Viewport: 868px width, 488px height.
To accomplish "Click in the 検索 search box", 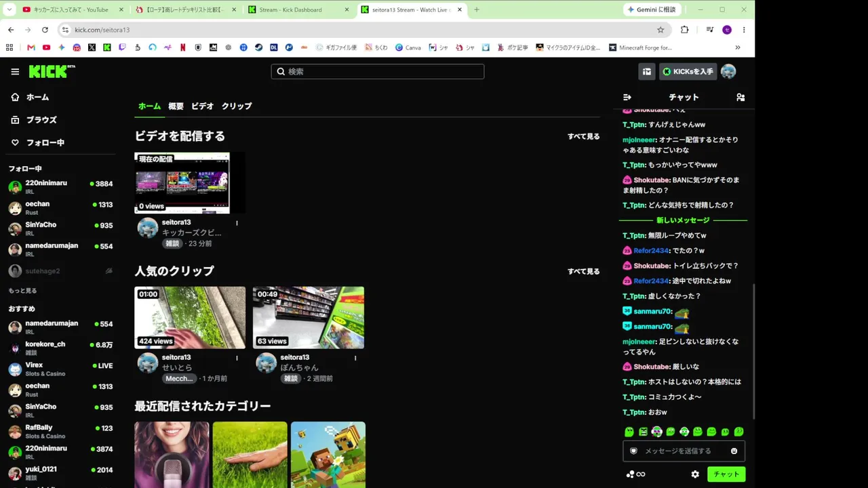I will (378, 72).
